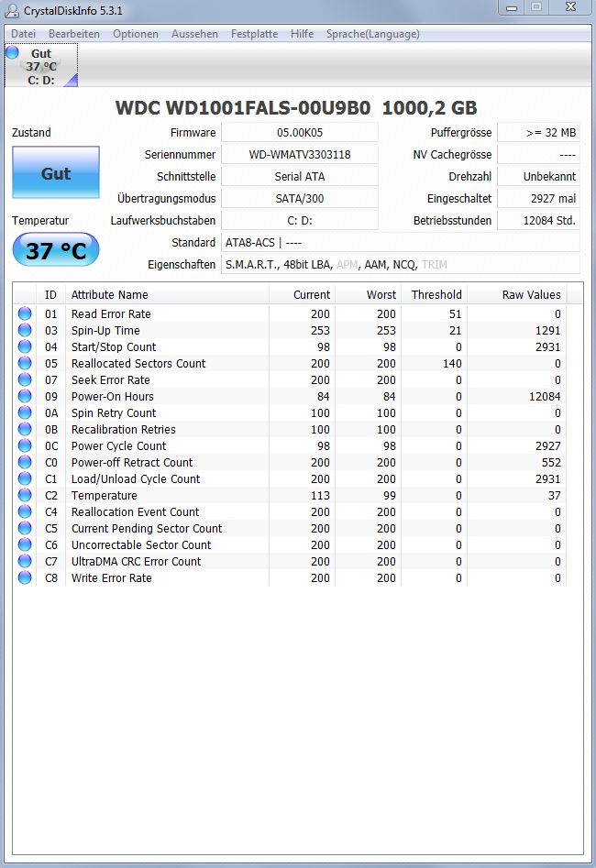Click status orb for Start/Stop Count
This screenshot has height=868, width=596.
pos(25,346)
